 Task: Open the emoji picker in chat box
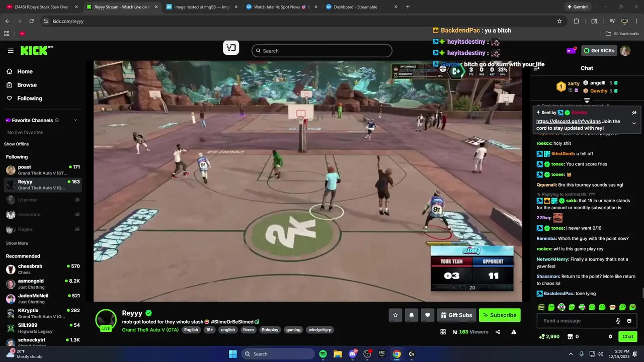click(x=629, y=321)
